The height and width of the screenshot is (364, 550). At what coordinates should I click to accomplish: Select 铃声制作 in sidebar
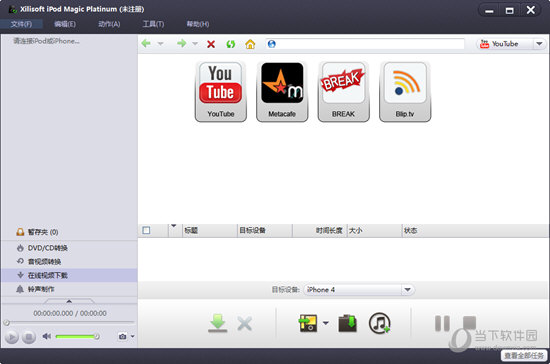(x=69, y=289)
